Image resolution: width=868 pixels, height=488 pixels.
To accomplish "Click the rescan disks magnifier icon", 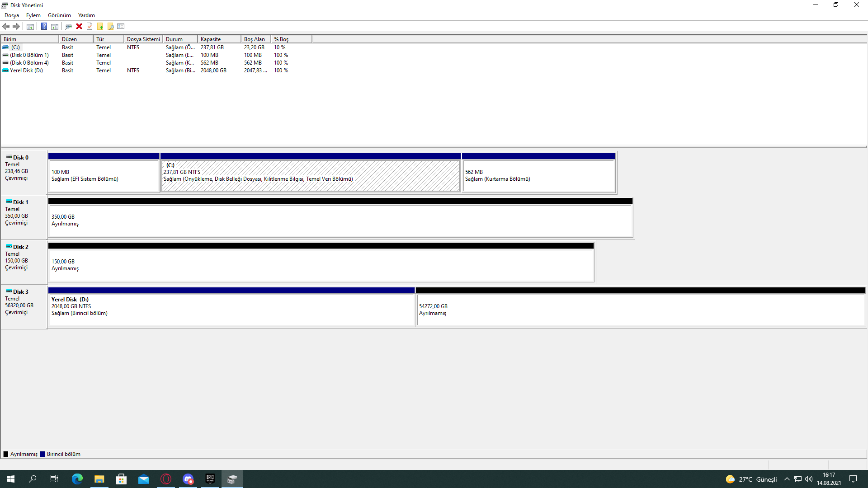I will coord(68,26).
